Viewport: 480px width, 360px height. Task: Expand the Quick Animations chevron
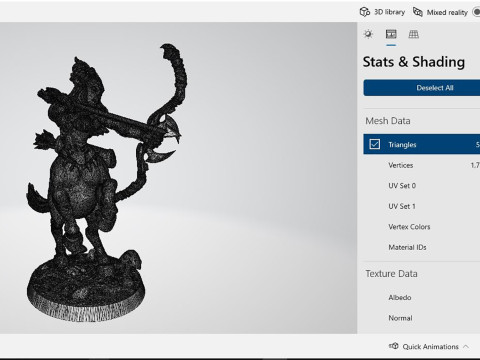466,347
